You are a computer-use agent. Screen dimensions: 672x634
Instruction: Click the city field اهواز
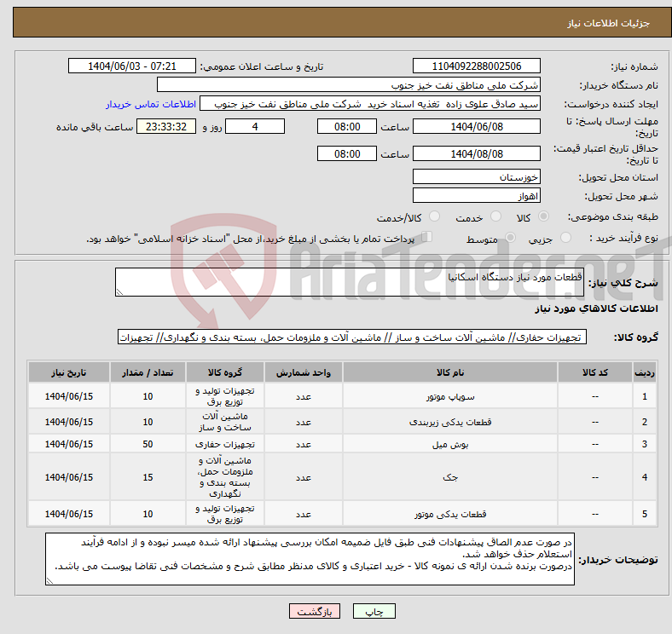(477, 195)
